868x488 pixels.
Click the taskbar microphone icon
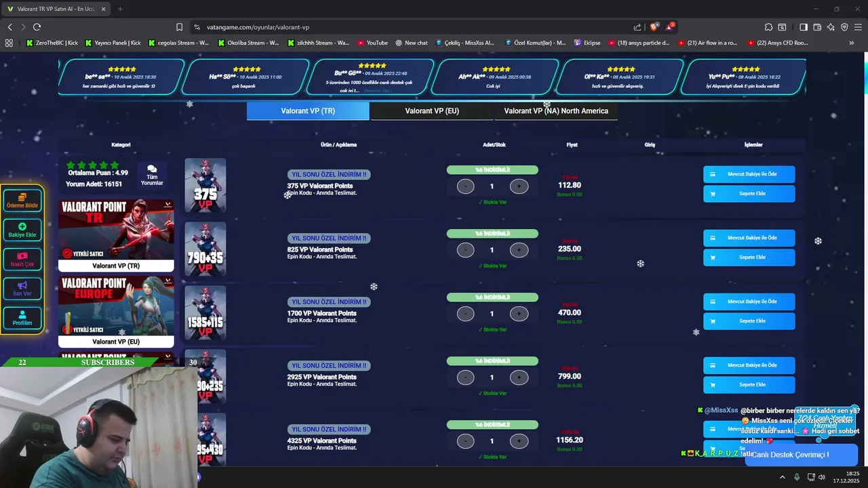[797, 477]
